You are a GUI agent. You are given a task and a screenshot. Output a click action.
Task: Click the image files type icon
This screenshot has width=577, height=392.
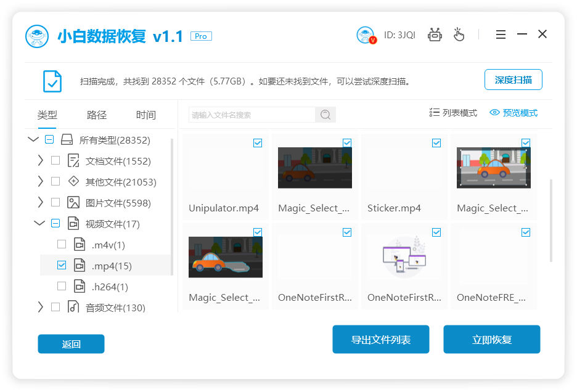[73, 202]
